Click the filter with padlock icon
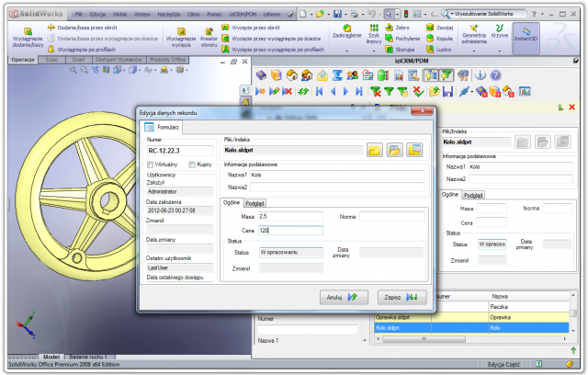Screen dimensions: 588x375 click(402, 91)
